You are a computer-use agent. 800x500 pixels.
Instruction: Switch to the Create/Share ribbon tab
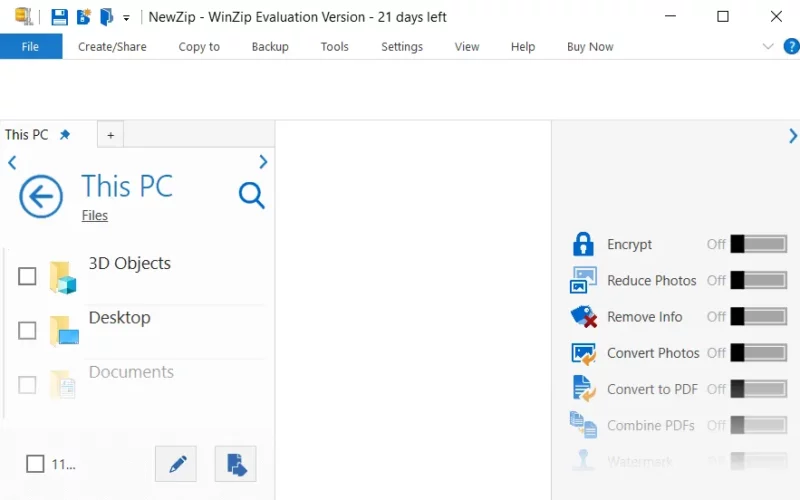[112, 46]
